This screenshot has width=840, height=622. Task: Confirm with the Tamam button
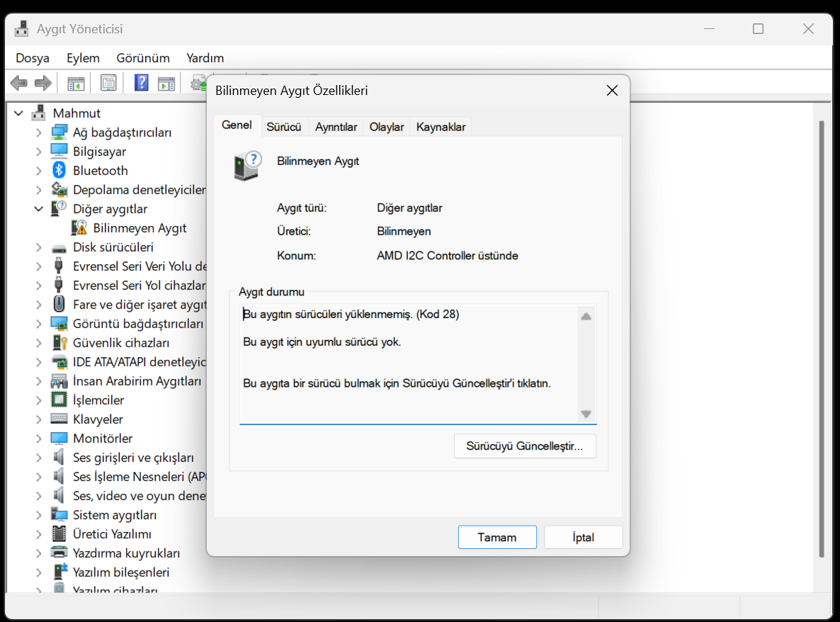click(x=497, y=537)
